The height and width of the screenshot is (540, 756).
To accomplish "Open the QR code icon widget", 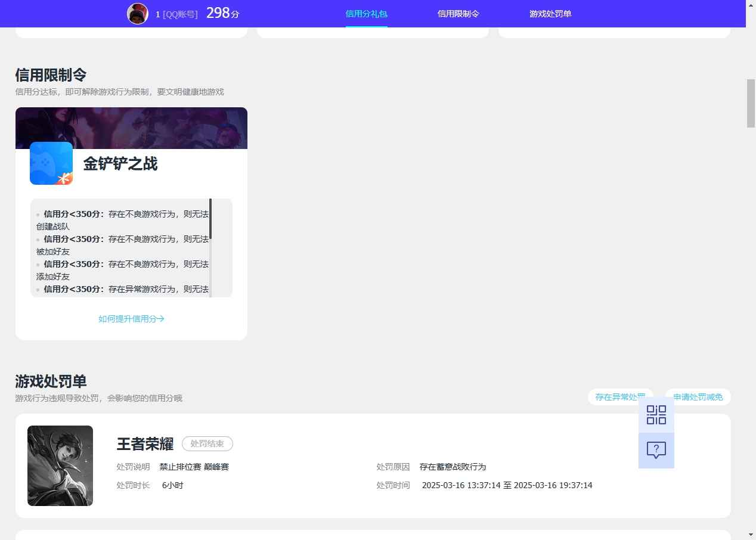I will [656, 414].
